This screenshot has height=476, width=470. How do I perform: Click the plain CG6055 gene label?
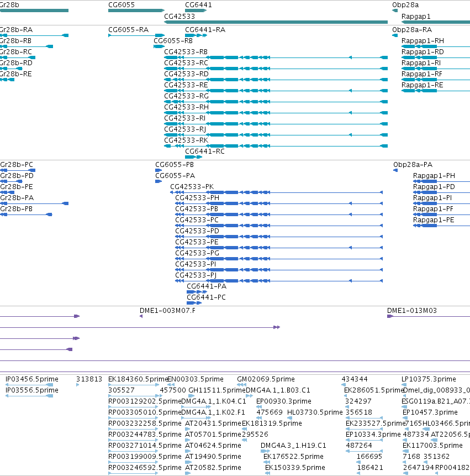[x=122, y=5]
